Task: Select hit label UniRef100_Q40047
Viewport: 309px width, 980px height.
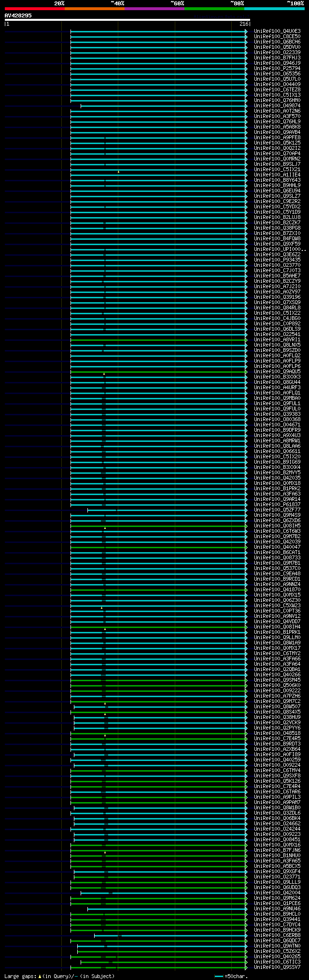Action: point(277,547)
